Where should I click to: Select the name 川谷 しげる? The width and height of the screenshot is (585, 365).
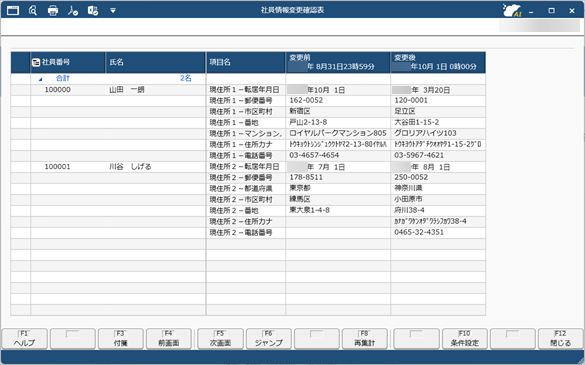(130, 166)
